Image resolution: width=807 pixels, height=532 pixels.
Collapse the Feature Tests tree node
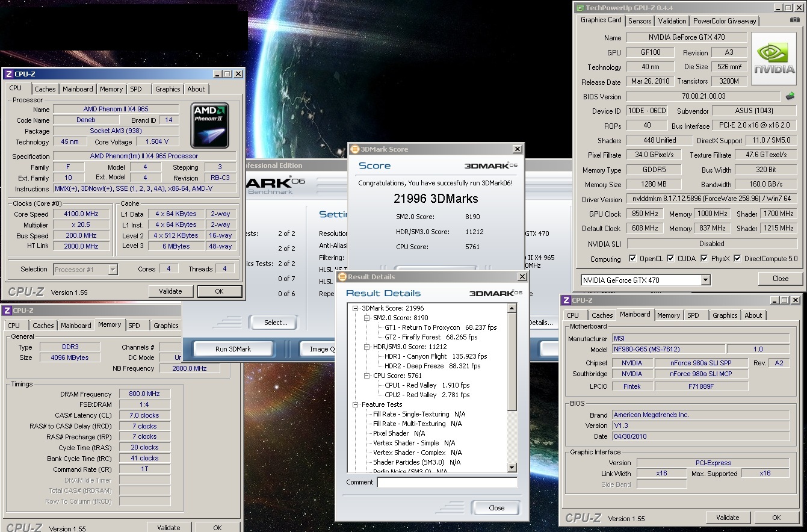point(355,404)
